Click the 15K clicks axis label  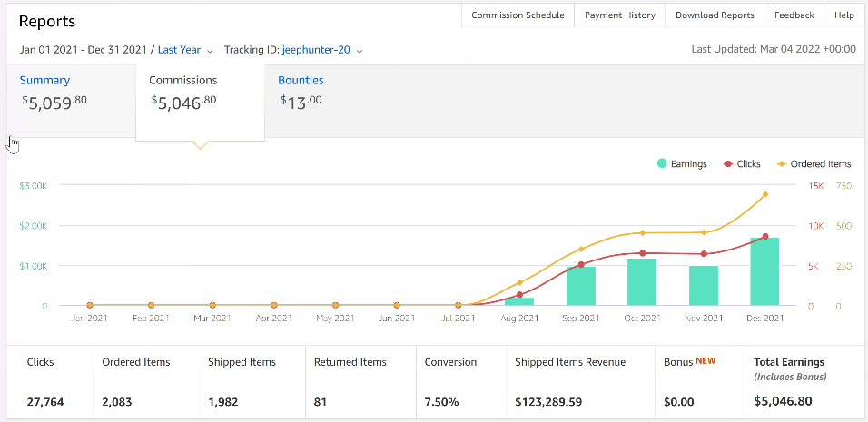point(816,186)
